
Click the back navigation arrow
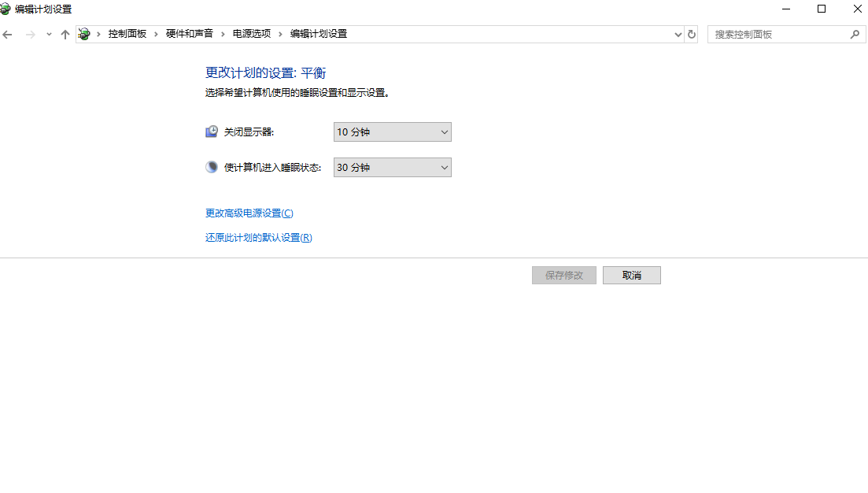[x=8, y=34]
